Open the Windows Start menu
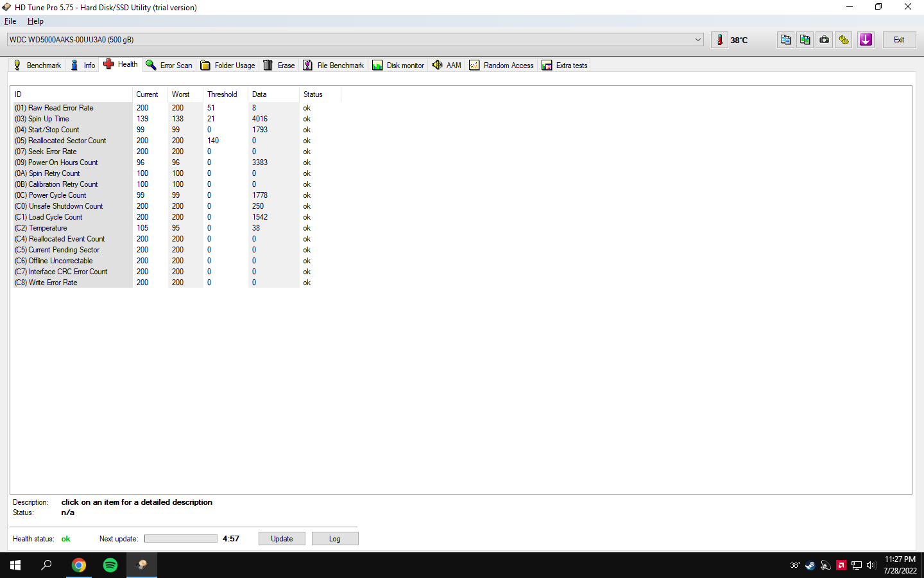The height and width of the screenshot is (578, 924). pos(15,565)
